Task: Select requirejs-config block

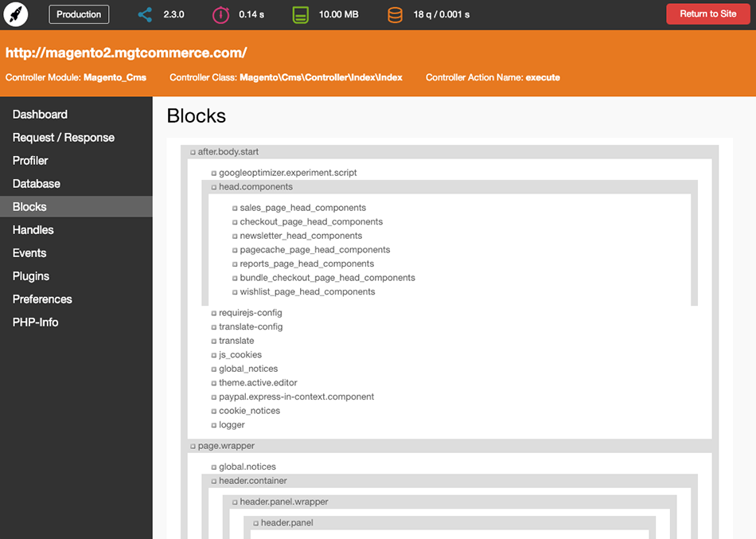Action: (250, 313)
